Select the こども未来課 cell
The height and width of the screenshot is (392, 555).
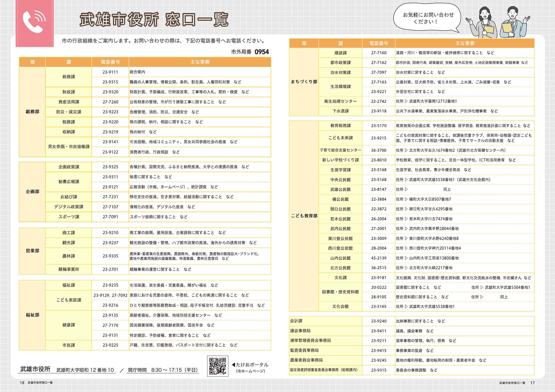tap(340, 138)
